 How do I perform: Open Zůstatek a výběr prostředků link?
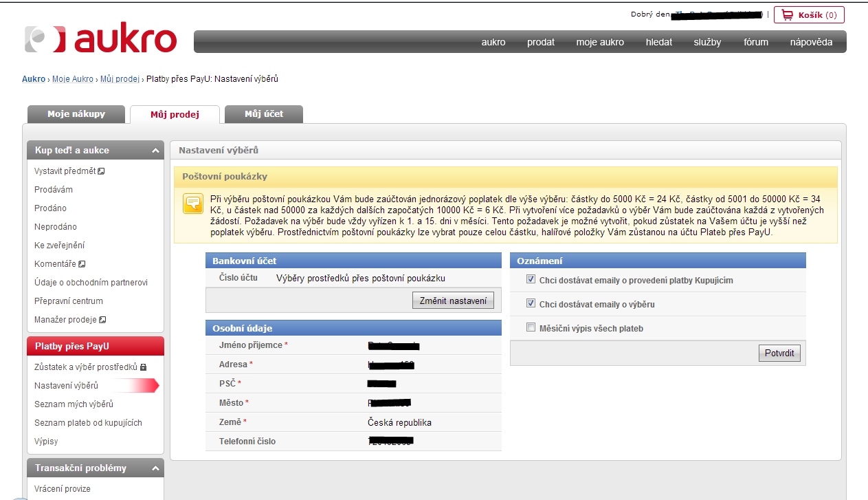pyautogui.click(x=86, y=367)
